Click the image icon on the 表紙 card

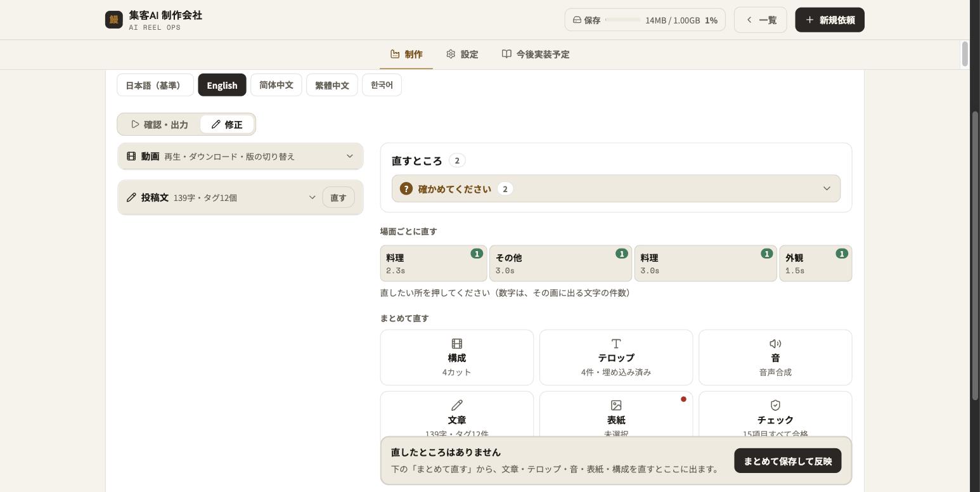click(x=616, y=405)
